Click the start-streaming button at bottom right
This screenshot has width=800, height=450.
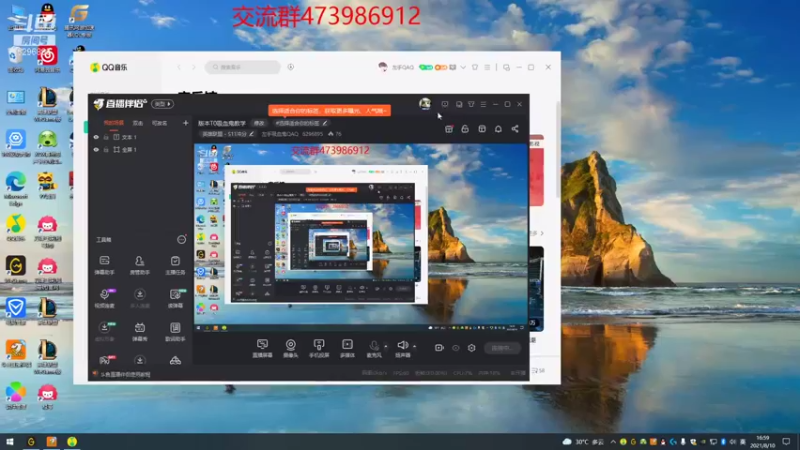click(502, 348)
